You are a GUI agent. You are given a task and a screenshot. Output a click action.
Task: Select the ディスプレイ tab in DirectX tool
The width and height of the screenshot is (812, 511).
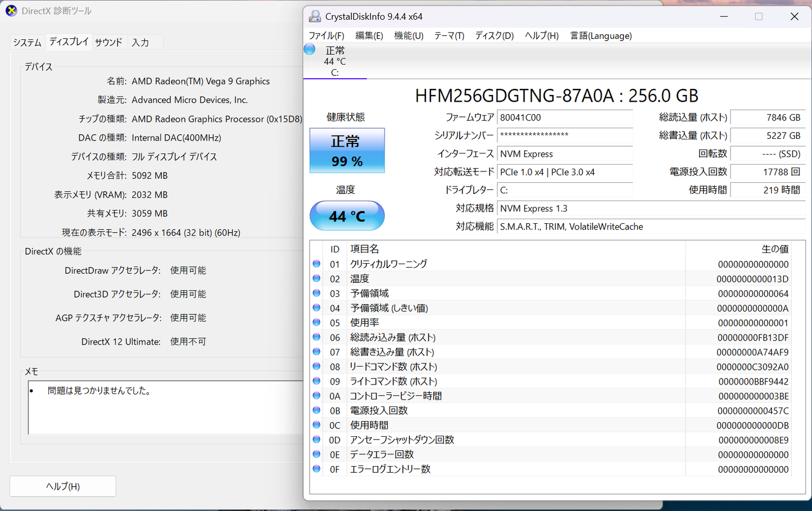[69, 42]
